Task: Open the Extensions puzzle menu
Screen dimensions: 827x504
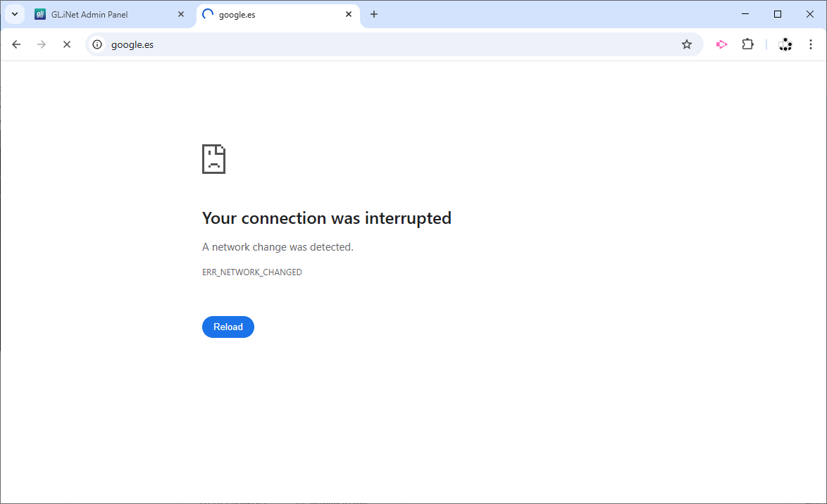Action: click(748, 44)
